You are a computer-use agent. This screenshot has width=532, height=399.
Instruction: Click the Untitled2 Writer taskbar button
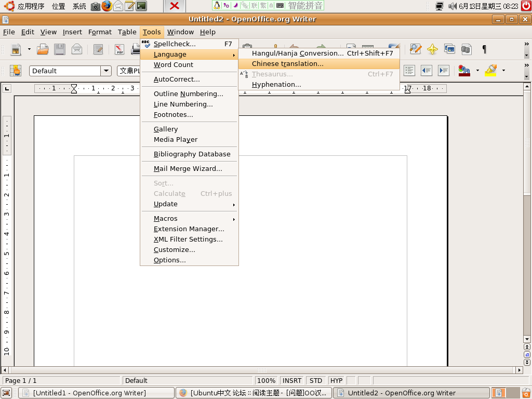[x=411, y=393]
